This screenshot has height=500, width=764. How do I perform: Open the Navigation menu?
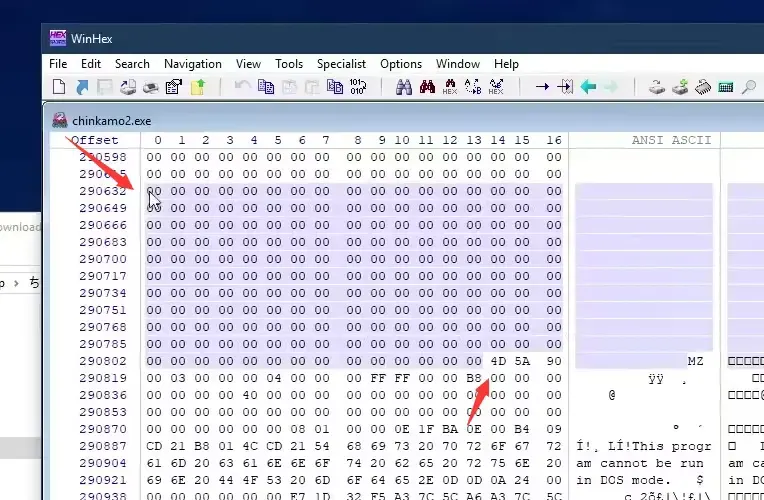(x=192, y=64)
